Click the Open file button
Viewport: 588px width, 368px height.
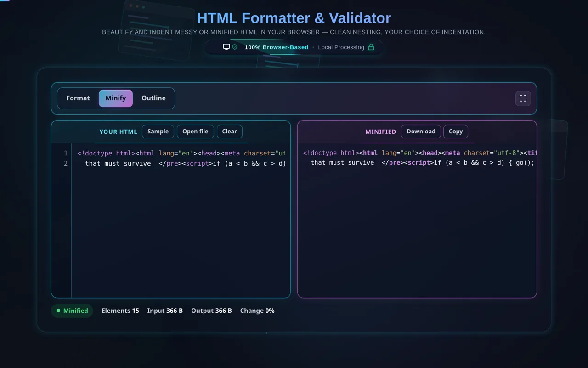click(195, 132)
